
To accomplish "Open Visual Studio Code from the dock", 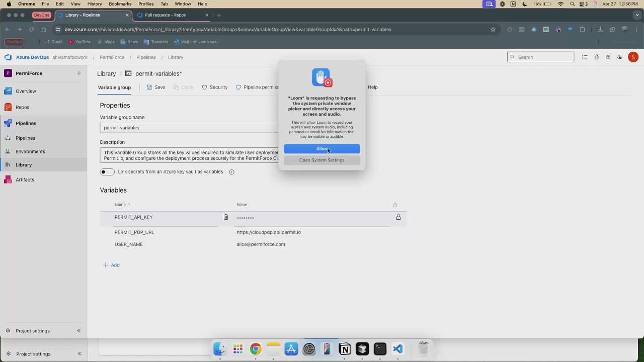I will (x=398, y=349).
